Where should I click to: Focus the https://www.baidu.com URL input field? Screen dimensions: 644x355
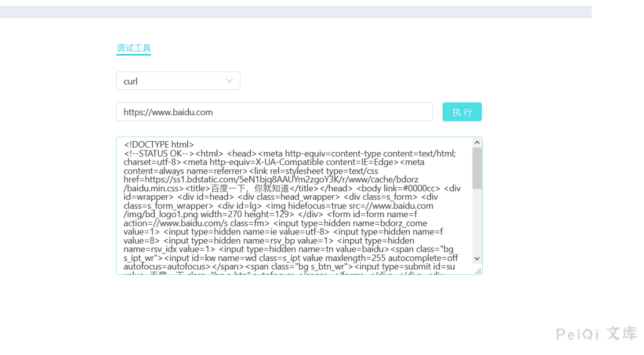(x=274, y=112)
